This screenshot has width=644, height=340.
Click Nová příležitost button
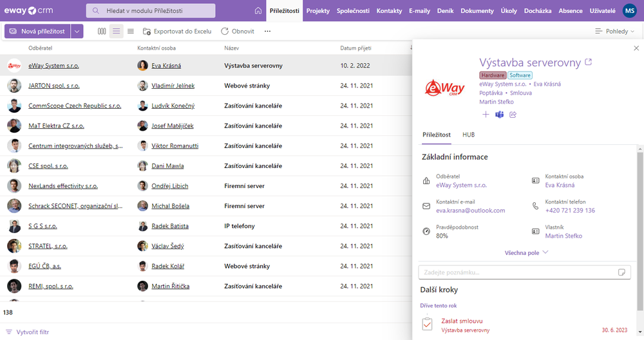[x=37, y=31]
